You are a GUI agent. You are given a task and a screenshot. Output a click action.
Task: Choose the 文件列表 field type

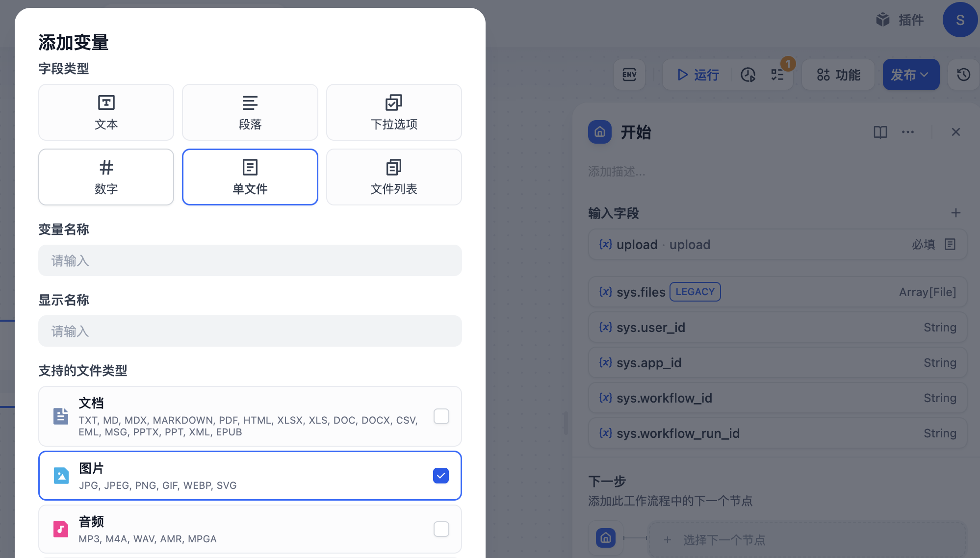(x=394, y=177)
